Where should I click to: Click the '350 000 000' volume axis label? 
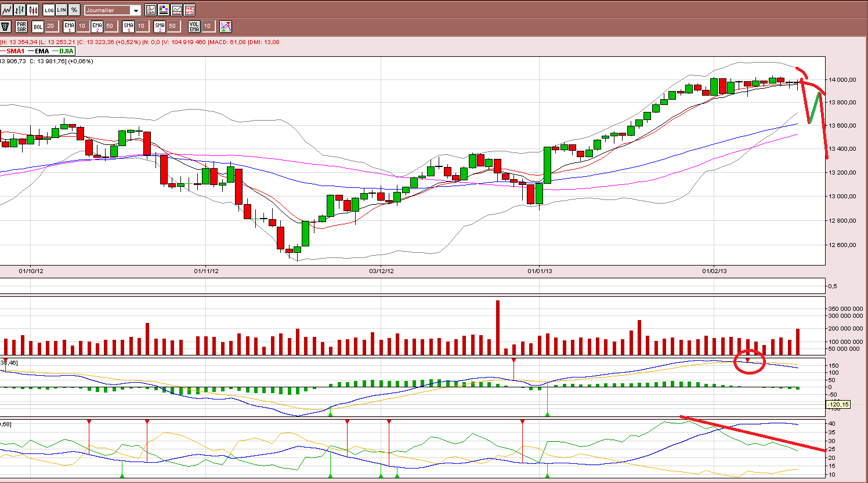click(846, 308)
